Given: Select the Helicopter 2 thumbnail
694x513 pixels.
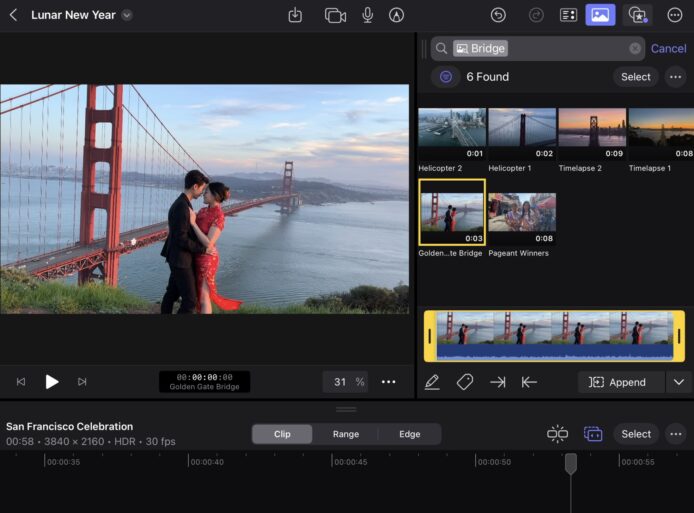Looking at the screenshot, I should (452, 128).
